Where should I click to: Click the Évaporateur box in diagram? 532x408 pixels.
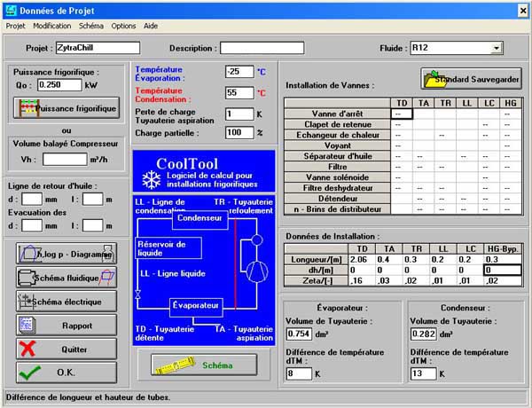click(x=196, y=307)
